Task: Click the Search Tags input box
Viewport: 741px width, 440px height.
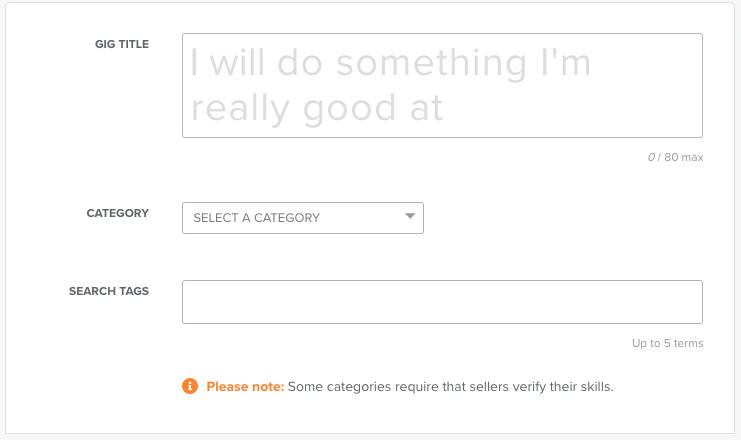Action: point(442,302)
